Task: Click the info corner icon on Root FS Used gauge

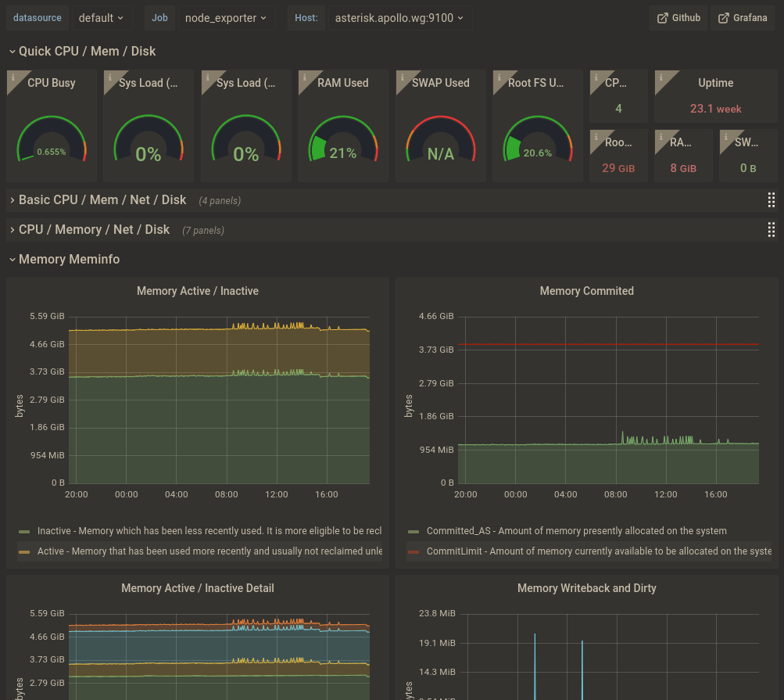Action: tap(499, 77)
